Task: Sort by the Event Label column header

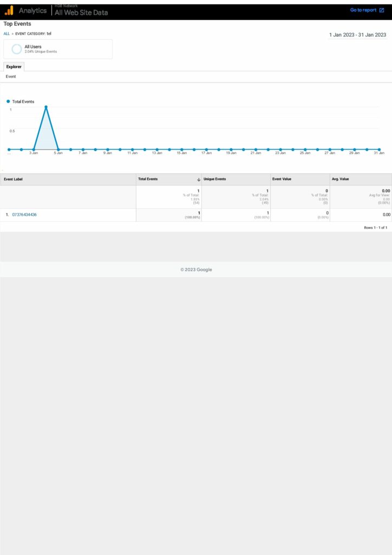Action: [14, 179]
